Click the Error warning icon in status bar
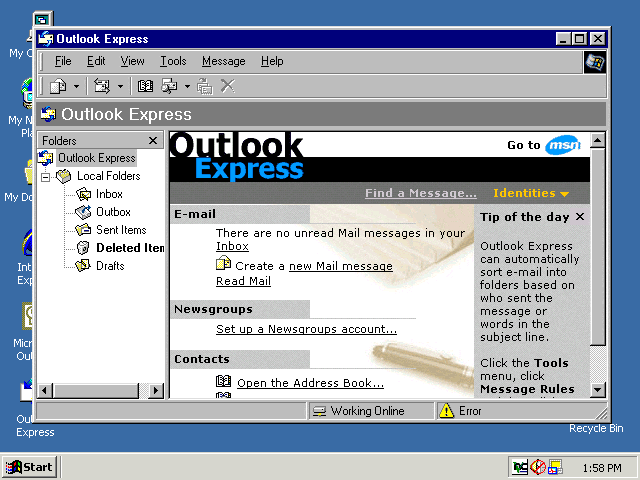This screenshot has width=640, height=480. point(446,411)
